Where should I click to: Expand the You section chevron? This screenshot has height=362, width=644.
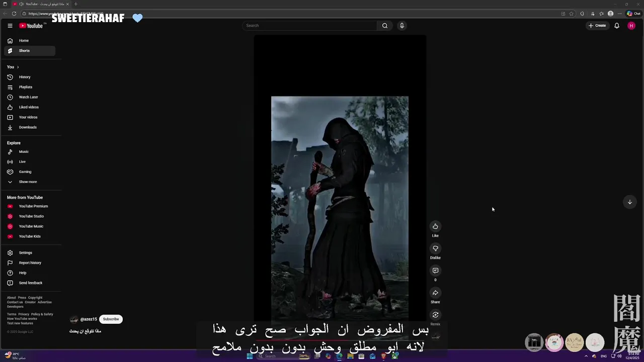(18, 67)
